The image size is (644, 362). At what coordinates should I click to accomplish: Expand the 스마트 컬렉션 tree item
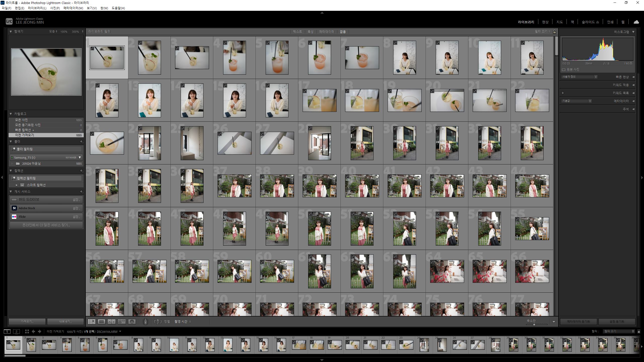[x=17, y=185]
